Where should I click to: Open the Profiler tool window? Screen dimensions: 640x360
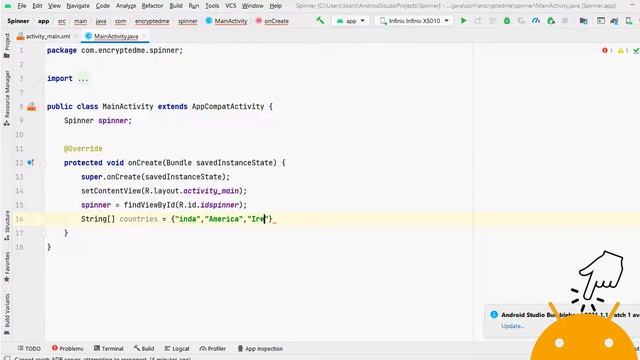213,349
